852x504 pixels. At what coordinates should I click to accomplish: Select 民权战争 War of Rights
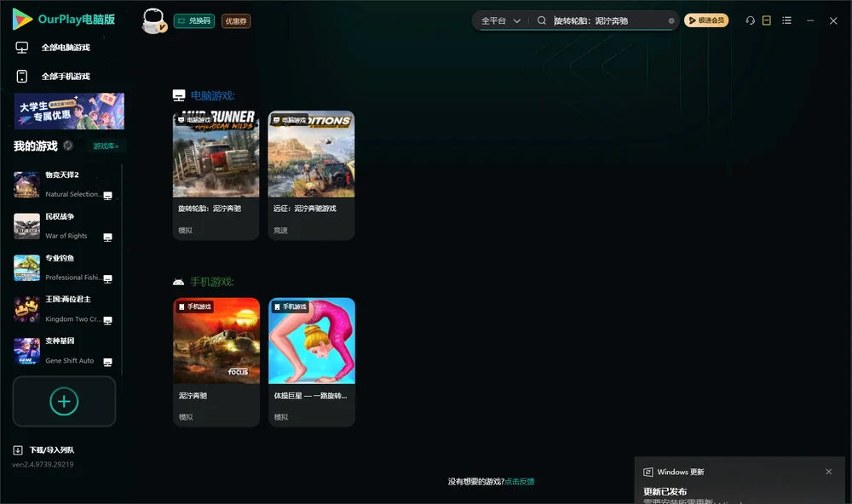[63, 226]
